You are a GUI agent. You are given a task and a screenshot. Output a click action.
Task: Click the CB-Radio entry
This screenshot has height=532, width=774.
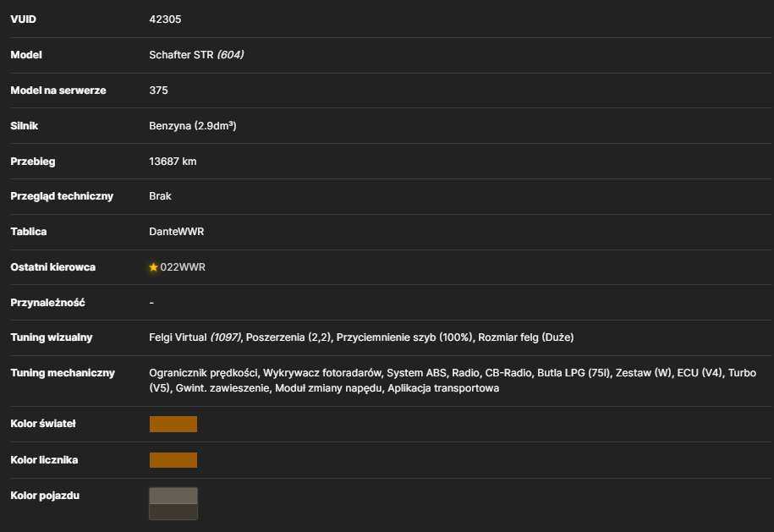[x=508, y=373]
